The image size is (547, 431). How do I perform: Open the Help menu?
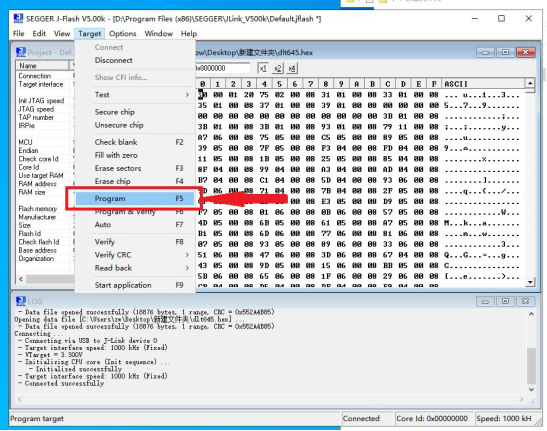(x=189, y=34)
